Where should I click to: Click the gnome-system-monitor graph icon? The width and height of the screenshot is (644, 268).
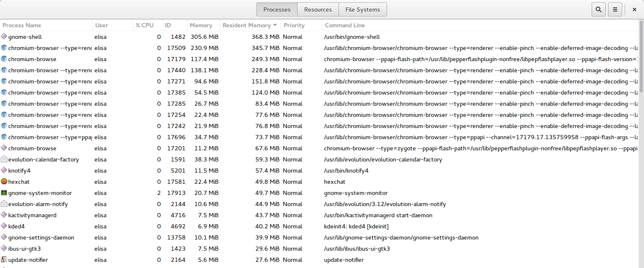pyautogui.click(x=4, y=193)
